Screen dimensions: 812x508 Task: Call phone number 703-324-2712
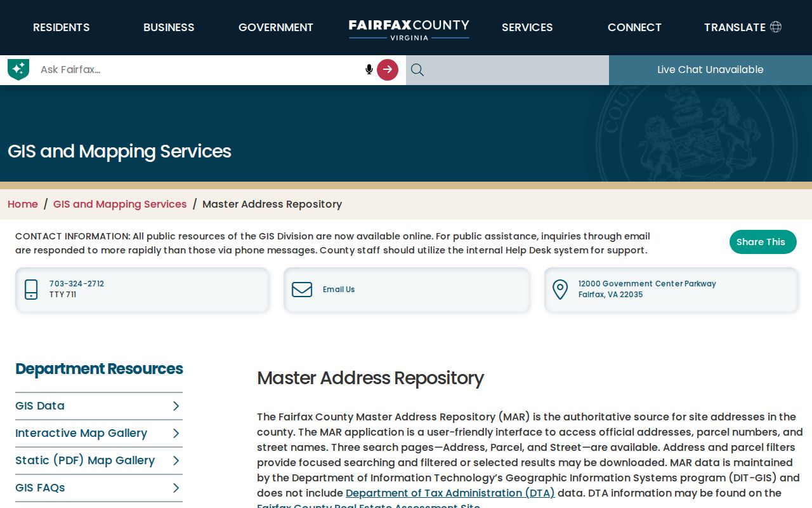[x=77, y=284]
